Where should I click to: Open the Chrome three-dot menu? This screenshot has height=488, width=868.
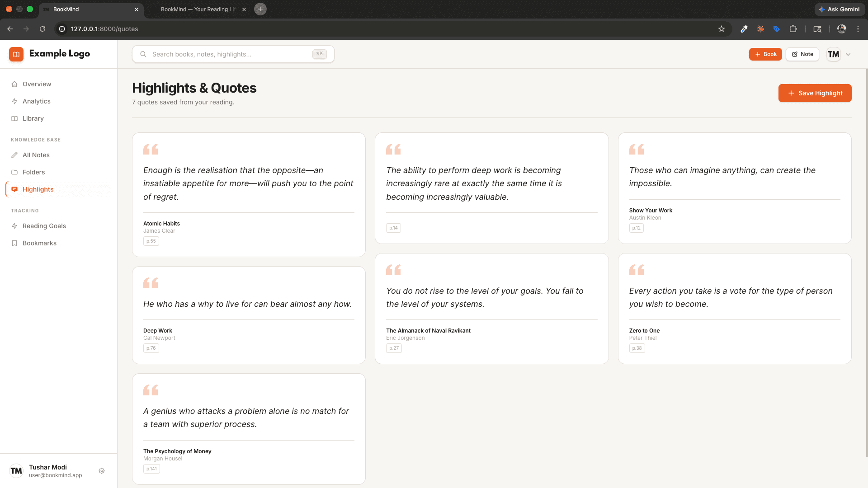click(858, 29)
